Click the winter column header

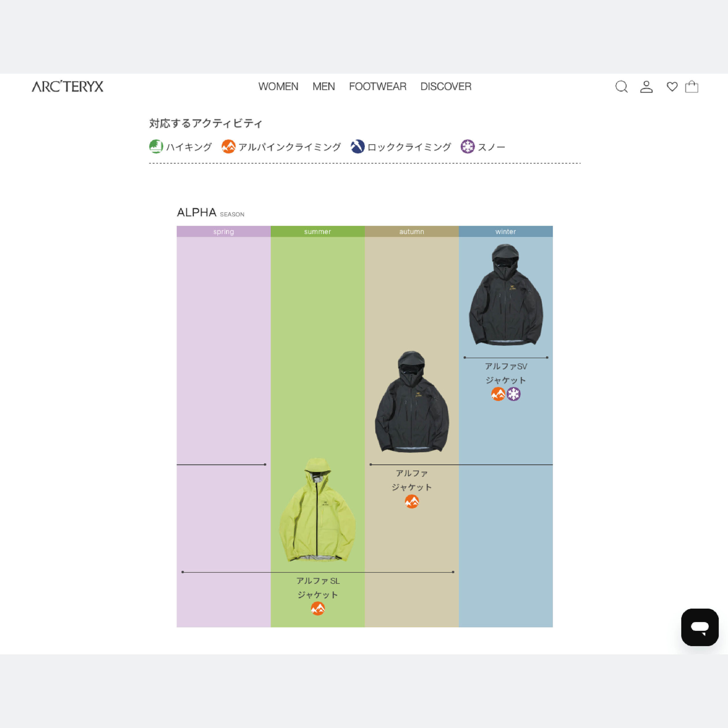[x=506, y=231]
